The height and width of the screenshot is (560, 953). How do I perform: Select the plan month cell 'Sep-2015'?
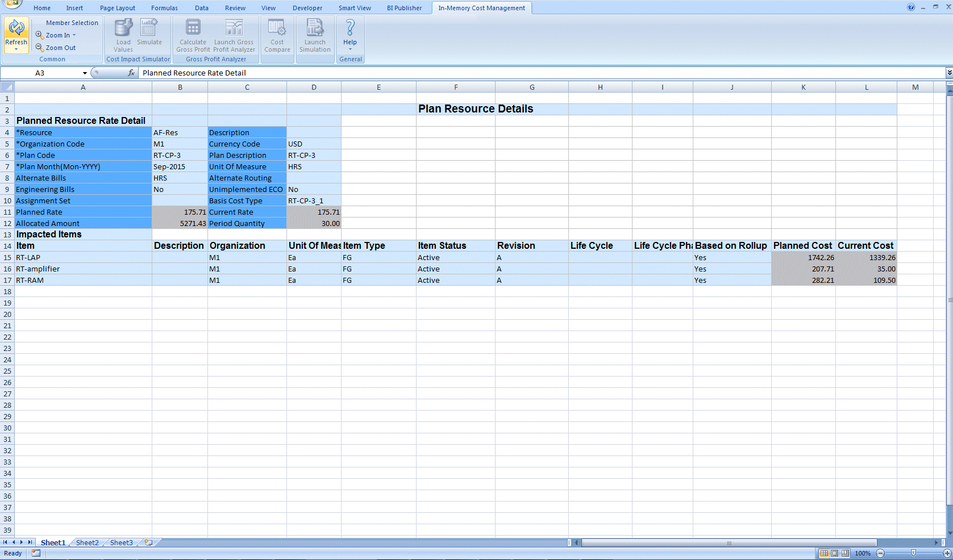[180, 166]
